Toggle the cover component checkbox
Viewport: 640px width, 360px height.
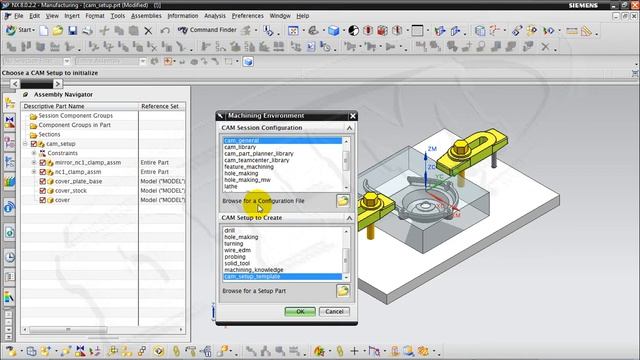[42, 200]
